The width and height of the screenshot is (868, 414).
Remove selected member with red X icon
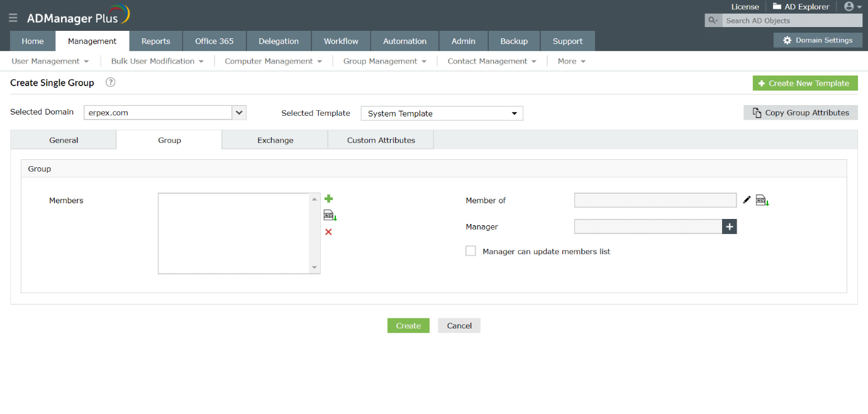[328, 232]
